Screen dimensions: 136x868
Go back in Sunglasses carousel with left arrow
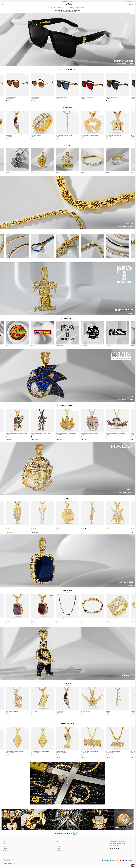(x=61, y=69)
